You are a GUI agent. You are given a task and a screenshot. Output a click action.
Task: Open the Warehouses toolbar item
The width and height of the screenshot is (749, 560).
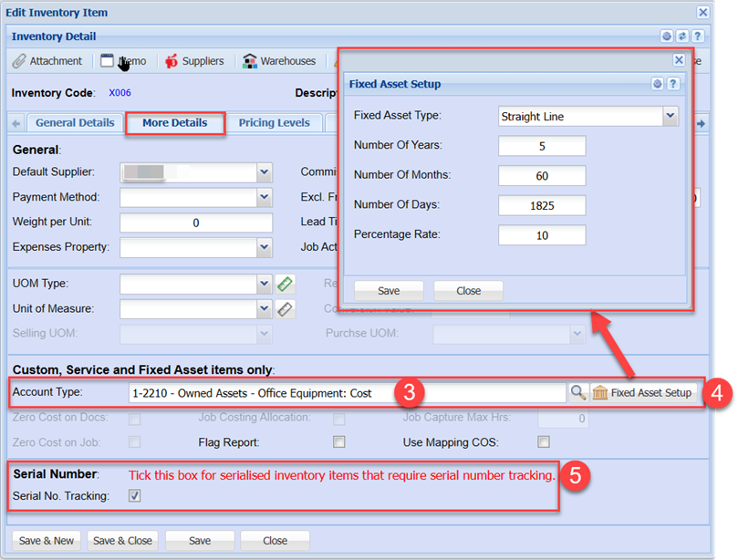click(278, 61)
